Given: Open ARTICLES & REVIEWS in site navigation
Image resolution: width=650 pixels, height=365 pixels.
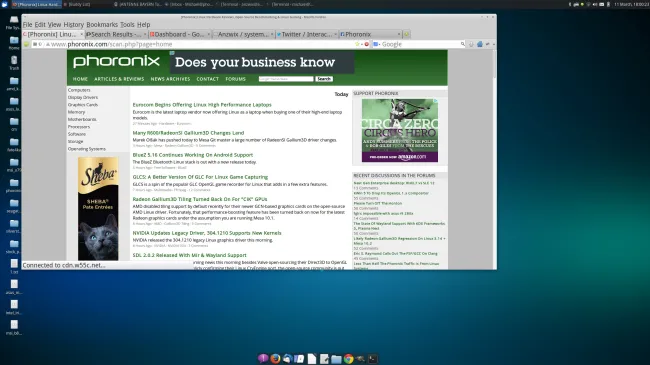Looking at the screenshot, I should point(119,79).
